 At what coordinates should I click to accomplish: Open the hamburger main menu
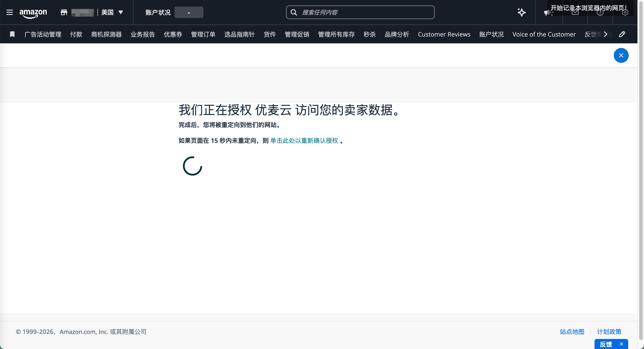point(9,12)
